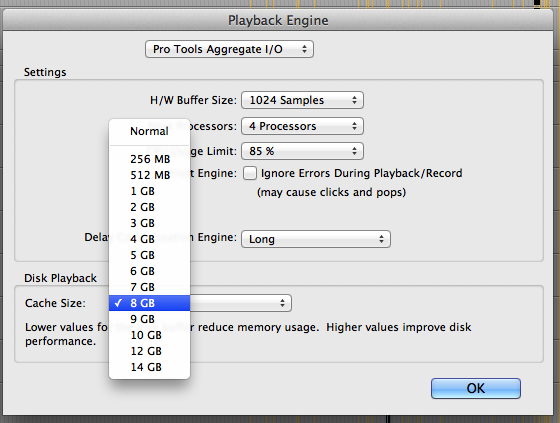Enable Ignore Errors During Playback/Record checkbox
This screenshot has height=423, width=560.
click(x=250, y=173)
